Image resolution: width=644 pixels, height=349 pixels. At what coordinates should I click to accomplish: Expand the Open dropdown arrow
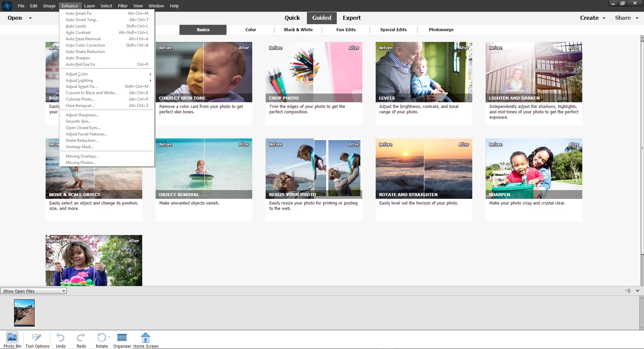coord(30,18)
